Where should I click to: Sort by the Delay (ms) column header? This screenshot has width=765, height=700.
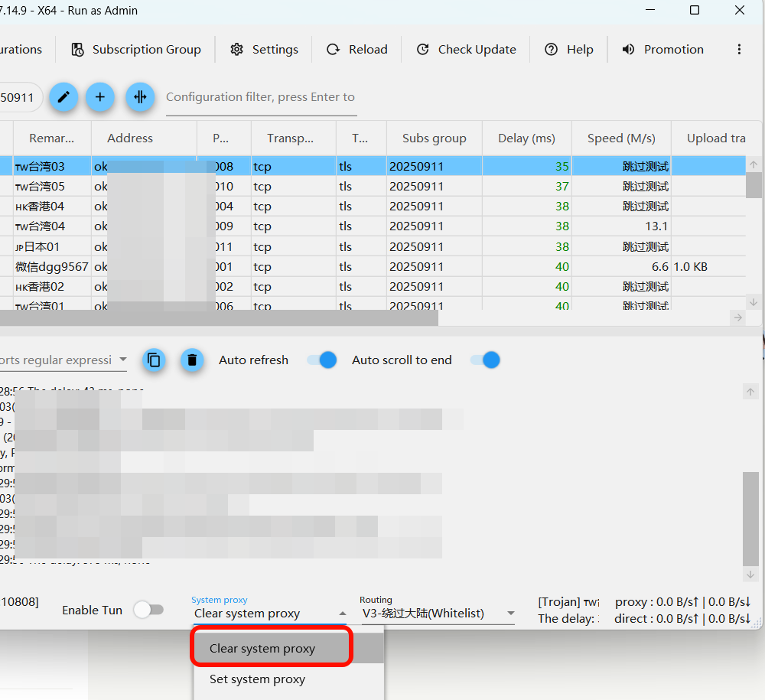[x=526, y=138]
